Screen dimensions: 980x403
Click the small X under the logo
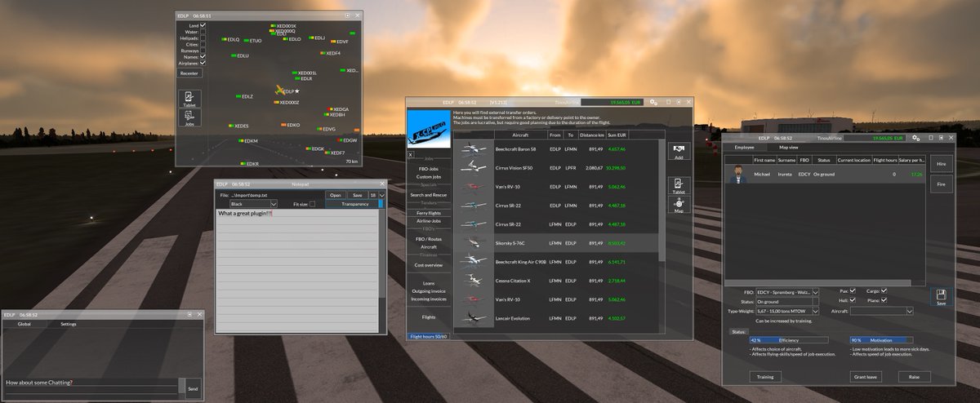click(410, 153)
